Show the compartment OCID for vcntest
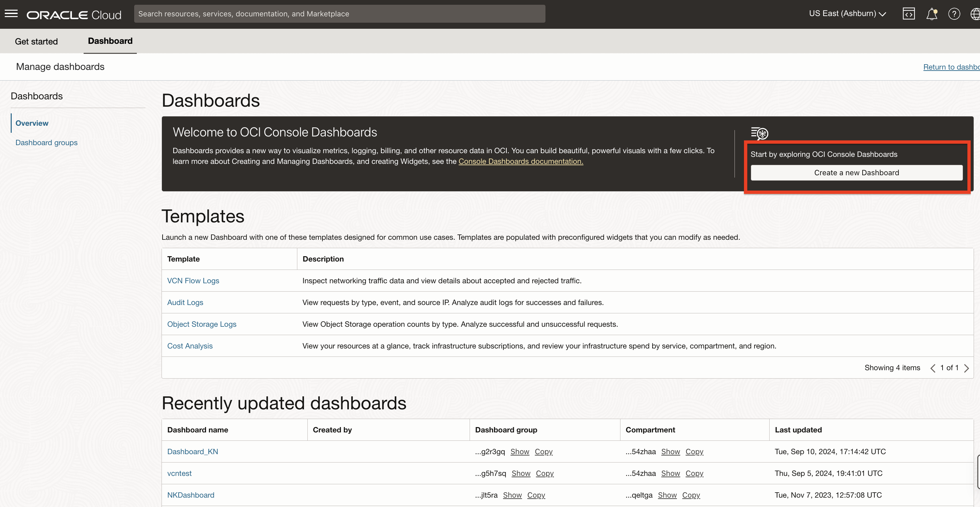Screen dimensions: 980x507 click(x=670, y=473)
